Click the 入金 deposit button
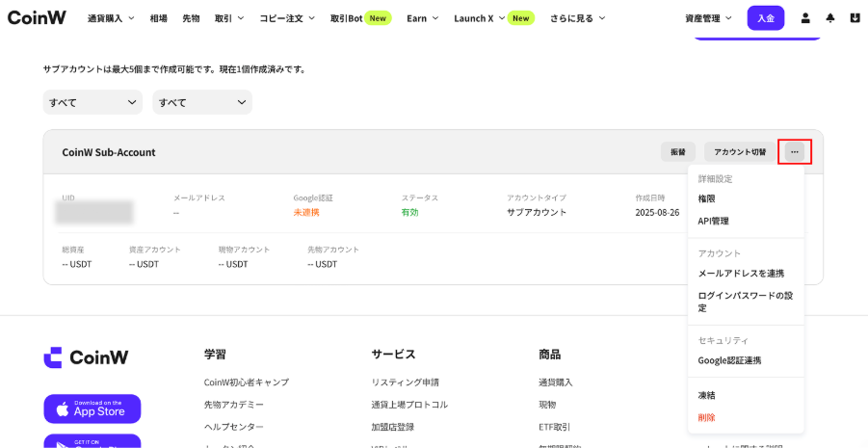This screenshot has height=448, width=868. tap(766, 18)
